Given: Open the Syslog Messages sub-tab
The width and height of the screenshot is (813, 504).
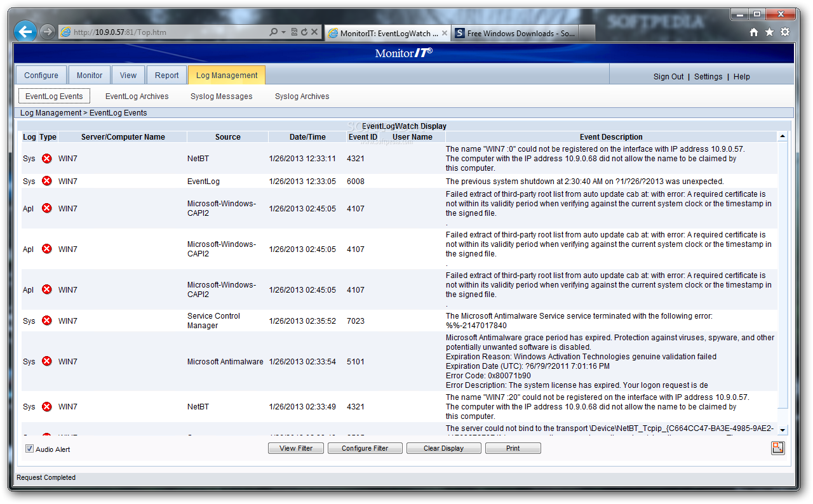Looking at the screenshot, I should click(222, 96).
